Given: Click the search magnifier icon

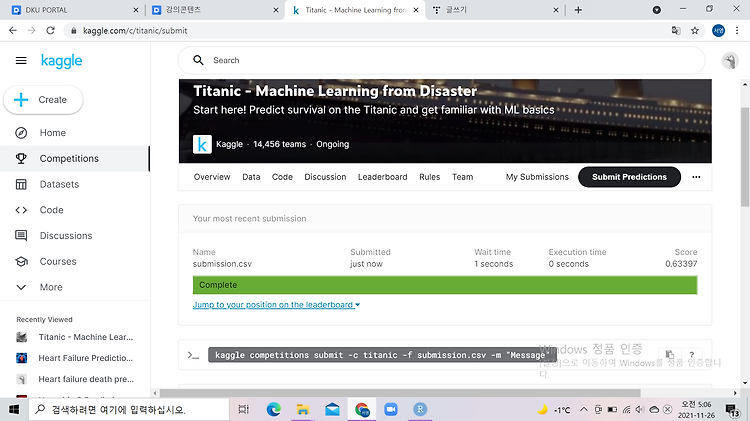Looking at the screenshot, I should coord(198,60).
